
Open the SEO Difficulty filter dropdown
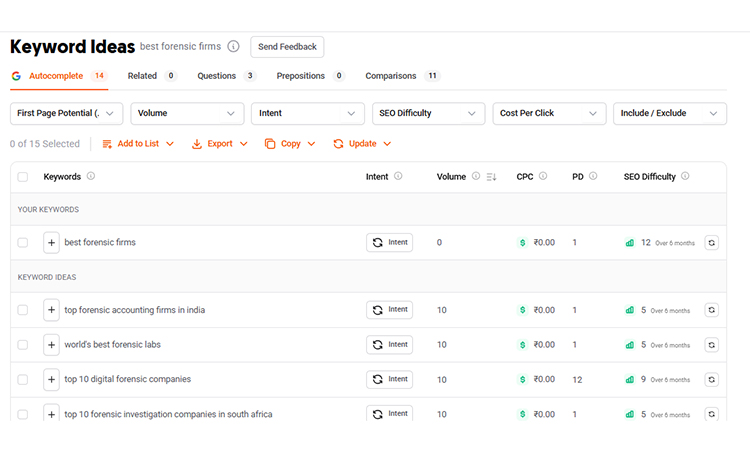(429, 113)
